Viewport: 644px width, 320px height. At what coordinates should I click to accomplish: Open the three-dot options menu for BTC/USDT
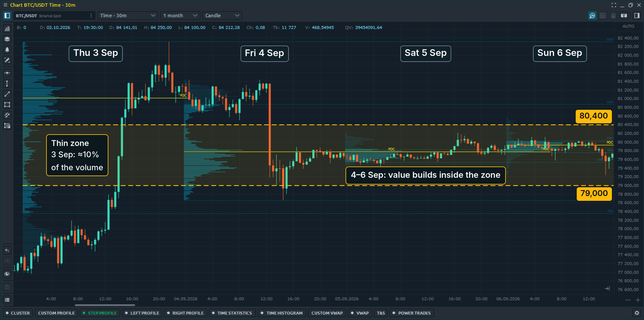[91, 15]
